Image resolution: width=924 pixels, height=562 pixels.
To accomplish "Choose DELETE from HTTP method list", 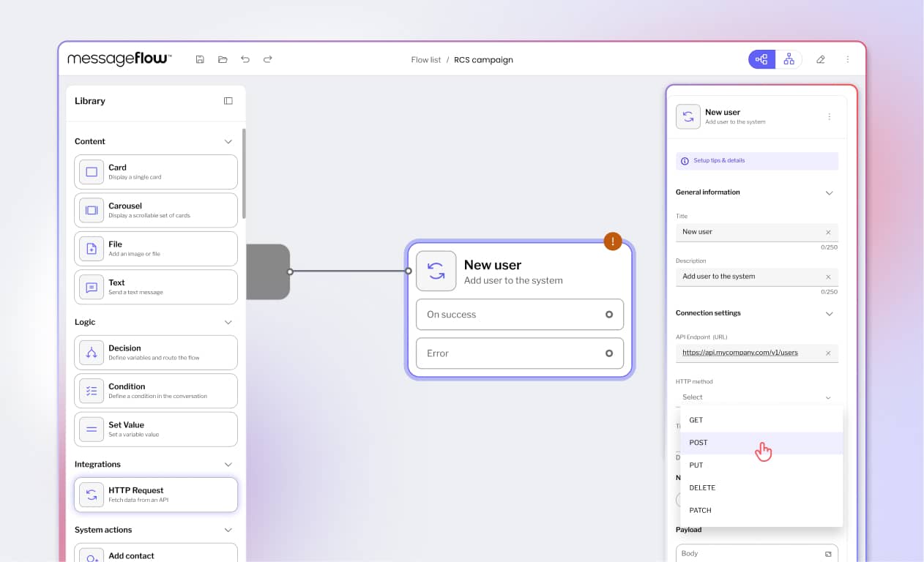I will point(761,488).
